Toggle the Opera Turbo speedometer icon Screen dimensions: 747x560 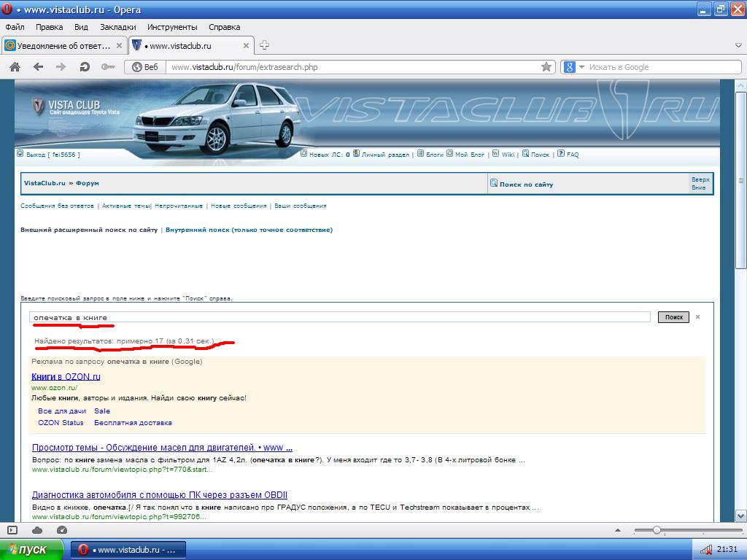pyautogui.click(x=61, y=530)
